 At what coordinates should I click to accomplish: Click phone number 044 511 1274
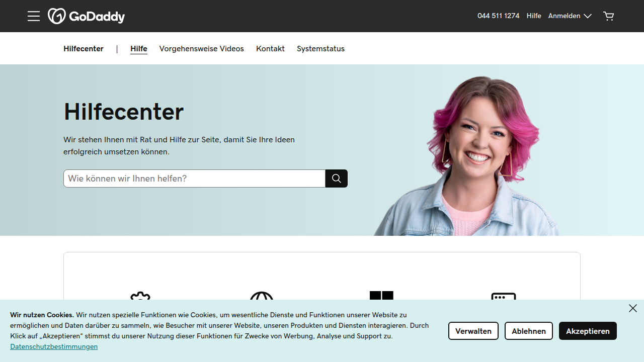pos(498,16)
